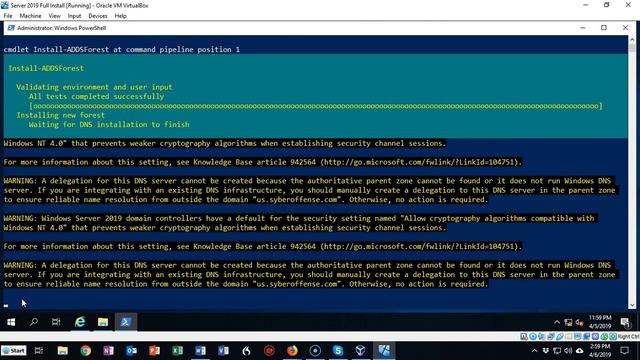Click the PowerShell scrollbar up arrow
640x360 pixels.
click(x=632, y=40)
